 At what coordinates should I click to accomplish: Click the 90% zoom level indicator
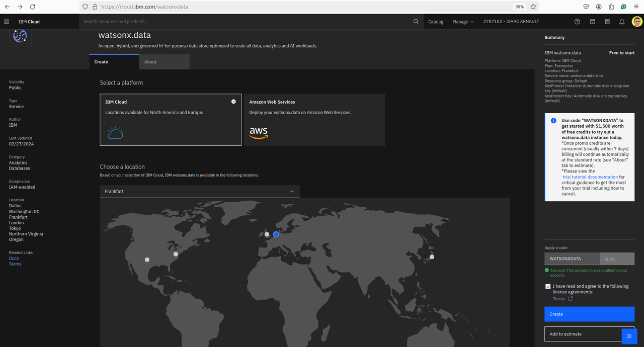coord(519,7)
